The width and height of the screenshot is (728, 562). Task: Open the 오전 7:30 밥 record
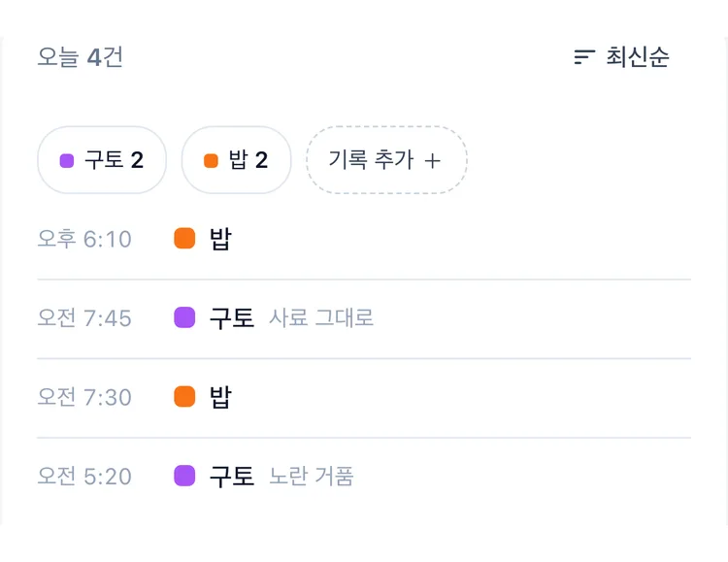point(364,397)
